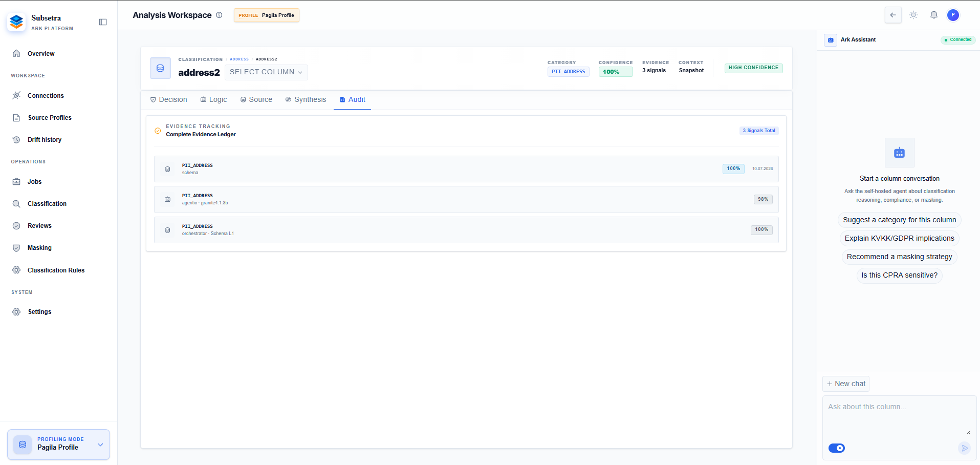The width and height of the screenshot is (980, 465).
Task: Click the Jobs briefcase icon
Action: click(x=16, y=181)
